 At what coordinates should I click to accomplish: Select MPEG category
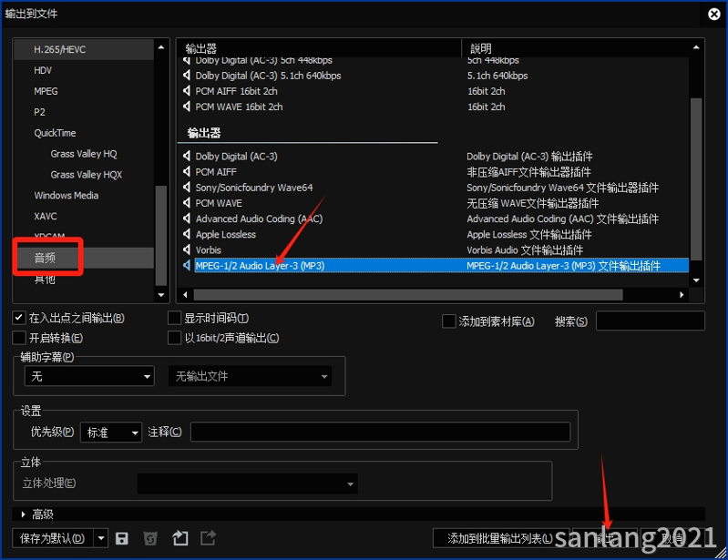[84, 91]
